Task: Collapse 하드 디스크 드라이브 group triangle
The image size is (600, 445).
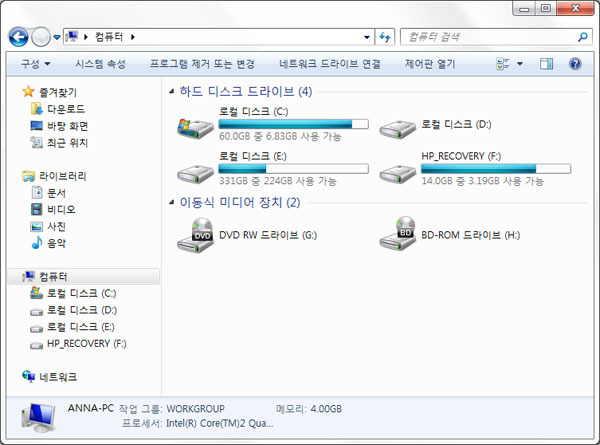Action: 172,91
